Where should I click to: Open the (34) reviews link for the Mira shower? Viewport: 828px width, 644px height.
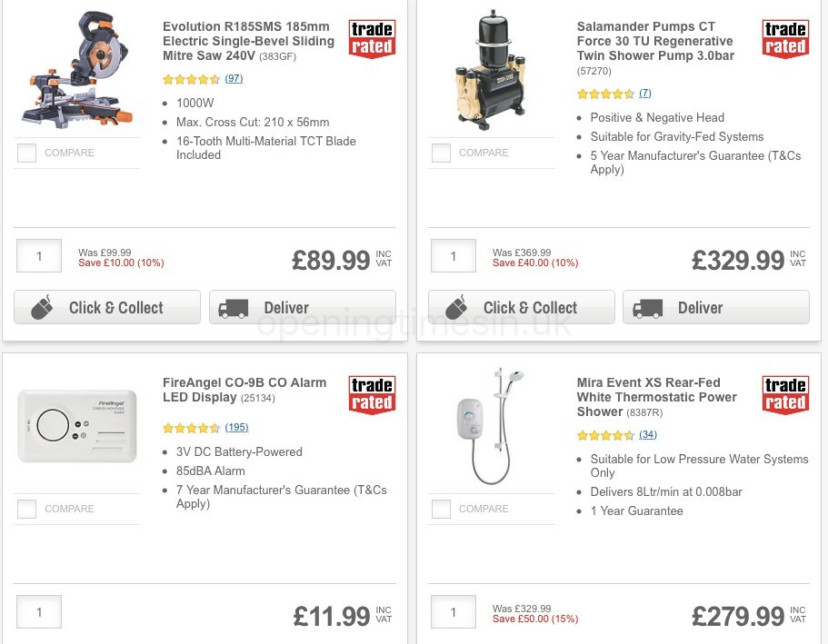pyautogui.click(x=647, y=435)
